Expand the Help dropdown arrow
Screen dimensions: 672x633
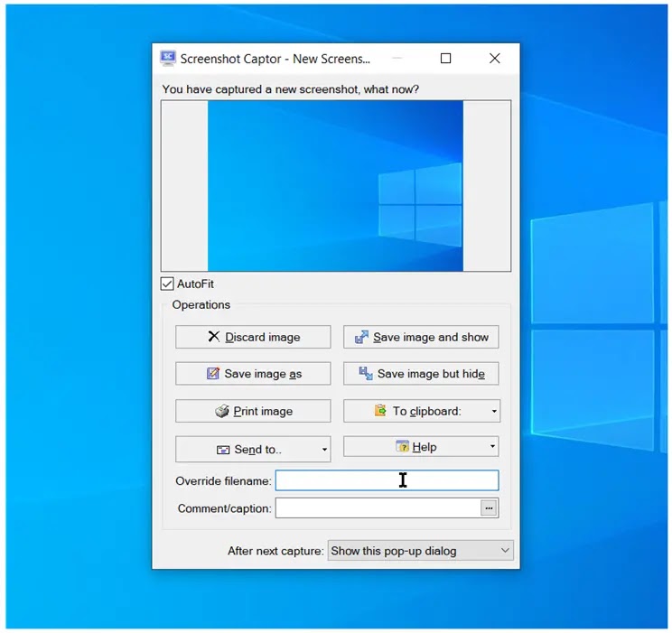[493, 447]
